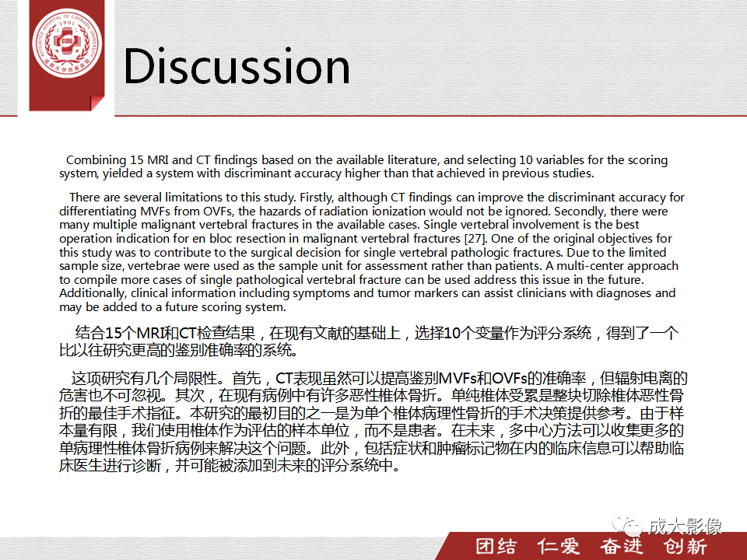This screenshot has width=747, height=560.
Task: Click the footer word "仁爱"
Action: pos(559,546)
